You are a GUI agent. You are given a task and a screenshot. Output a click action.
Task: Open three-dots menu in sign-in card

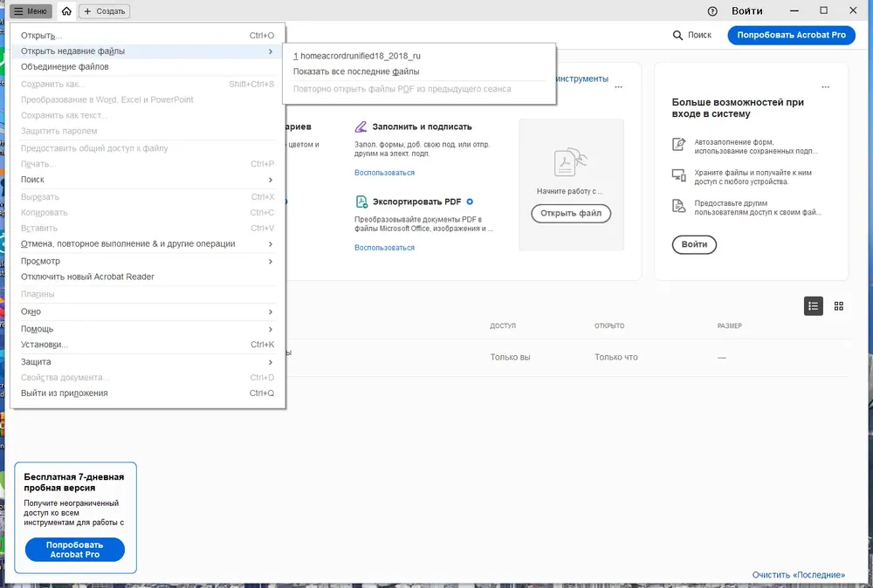pos(826,86)
